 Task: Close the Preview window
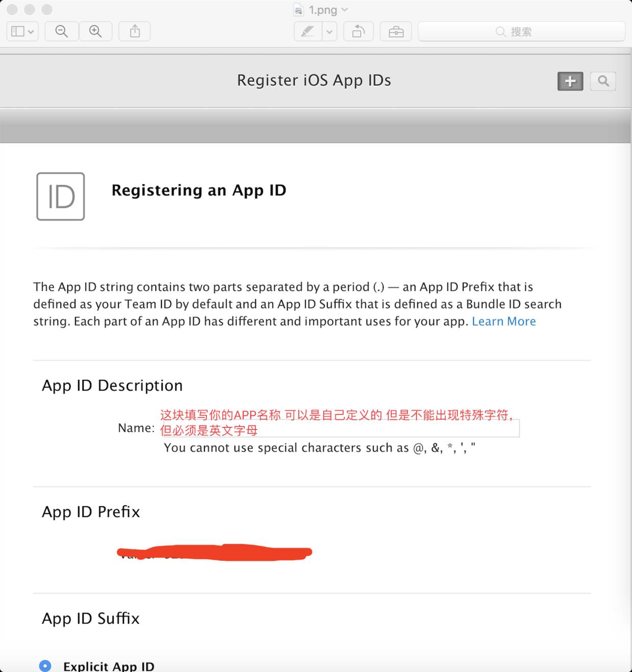12,10
